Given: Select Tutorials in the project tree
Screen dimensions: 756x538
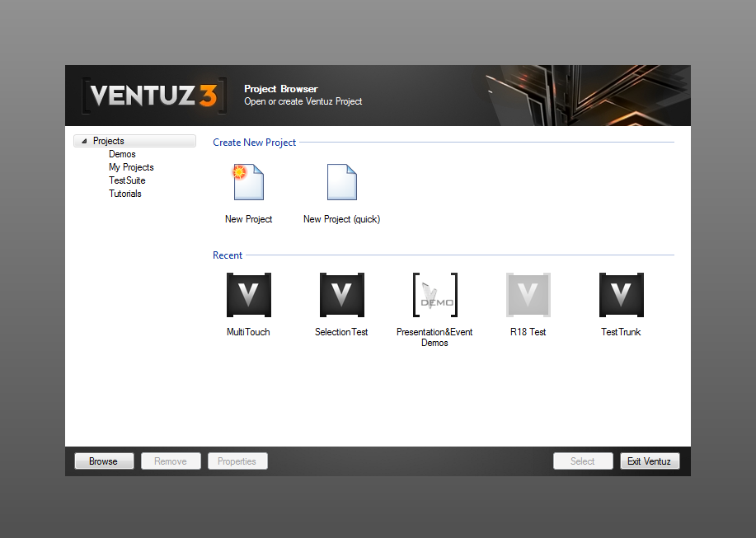Looking at the screenshot, I should (x=125, y=194).
